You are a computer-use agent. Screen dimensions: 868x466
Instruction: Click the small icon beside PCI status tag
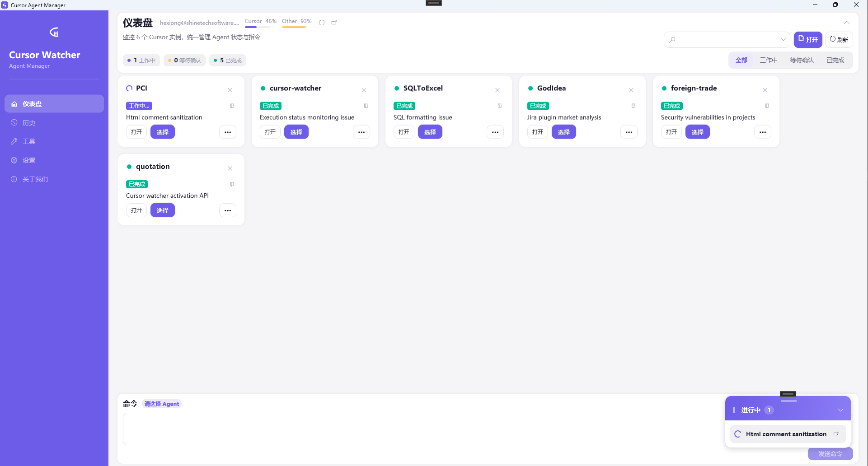pyautogui.click(x=232, y=106)
